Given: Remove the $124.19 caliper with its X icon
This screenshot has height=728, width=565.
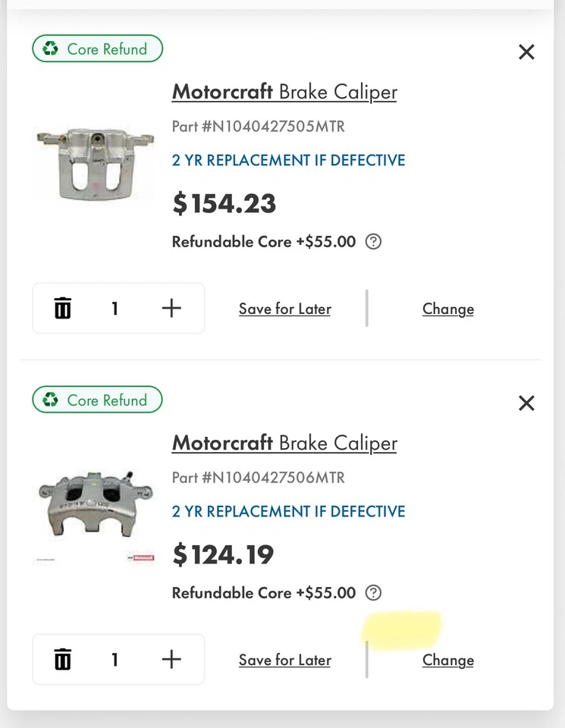Looking at the screenshot, I should [526, 403].
